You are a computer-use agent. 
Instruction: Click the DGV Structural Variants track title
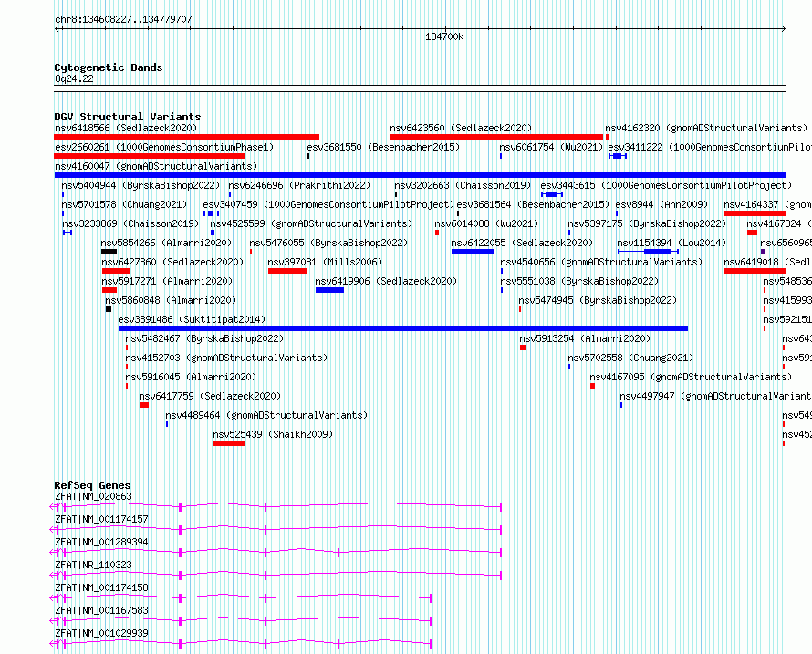point(128,117)
